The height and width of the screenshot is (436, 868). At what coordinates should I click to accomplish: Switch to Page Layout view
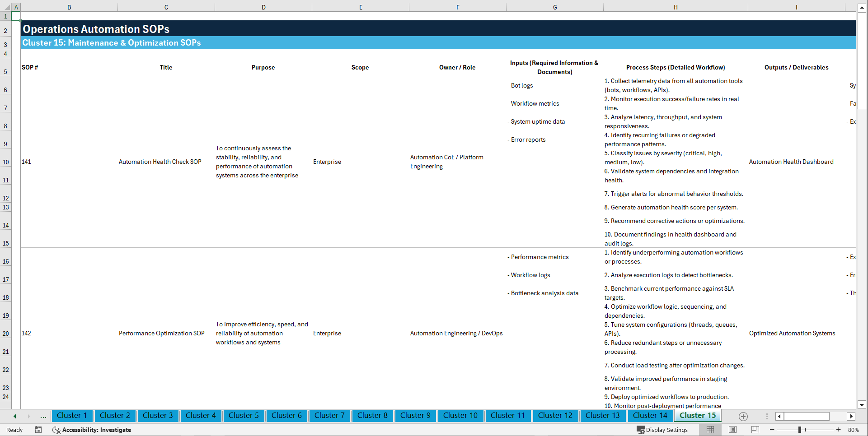coord(732,430)
